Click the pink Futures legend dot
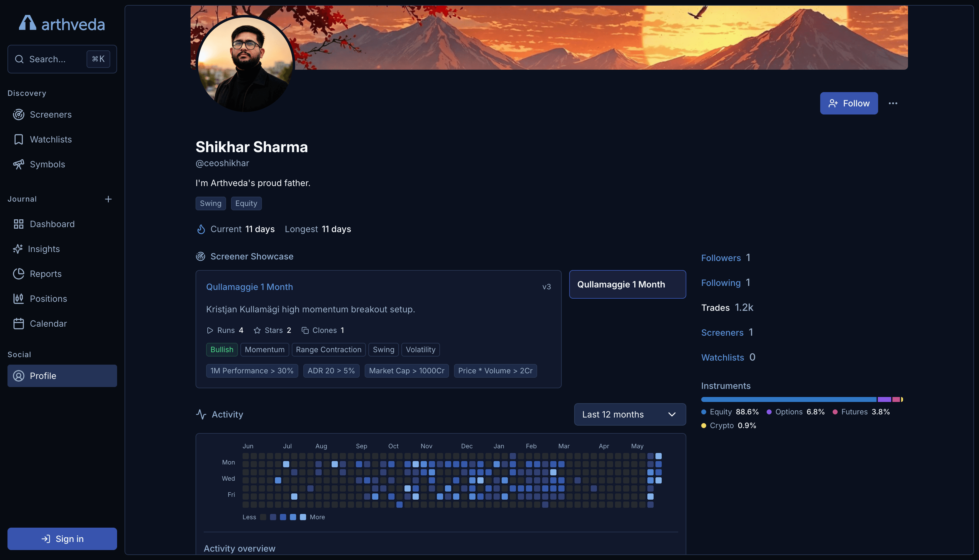The image size is (979, 560). tap(835, 412)
